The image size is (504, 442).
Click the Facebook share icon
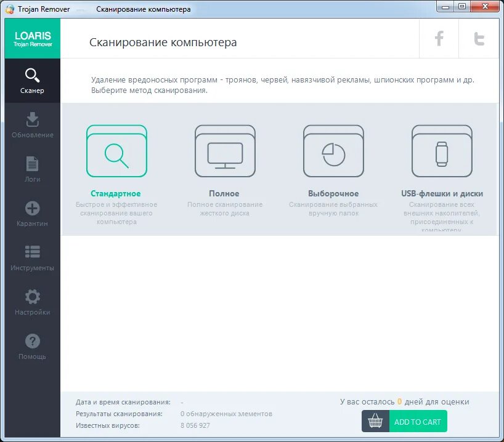click(x=438, y=38)
